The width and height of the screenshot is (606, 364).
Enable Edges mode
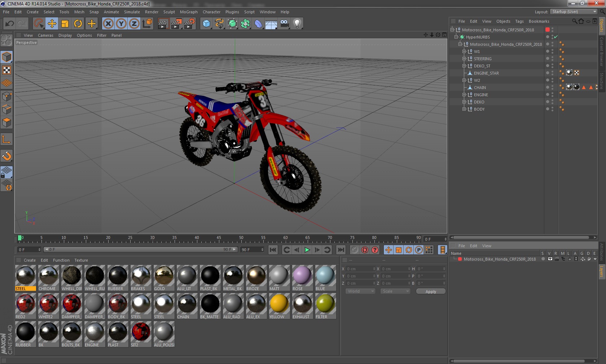(x=7, y=109)
